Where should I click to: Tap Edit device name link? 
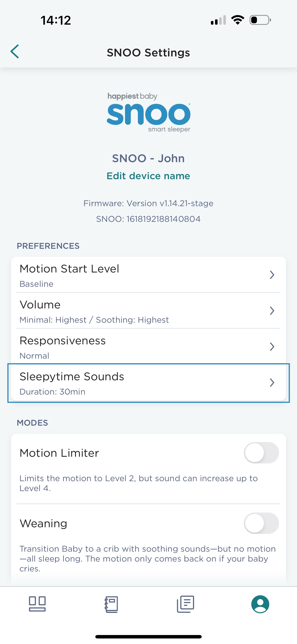point(148,176)
